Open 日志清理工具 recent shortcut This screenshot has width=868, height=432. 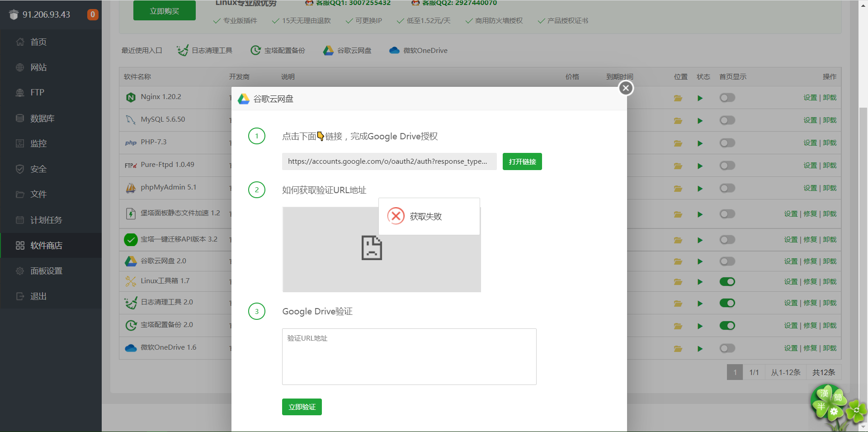(204, 50)
